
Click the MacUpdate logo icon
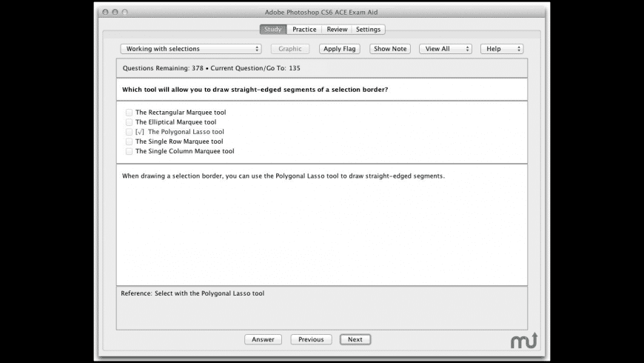point(524,340)
